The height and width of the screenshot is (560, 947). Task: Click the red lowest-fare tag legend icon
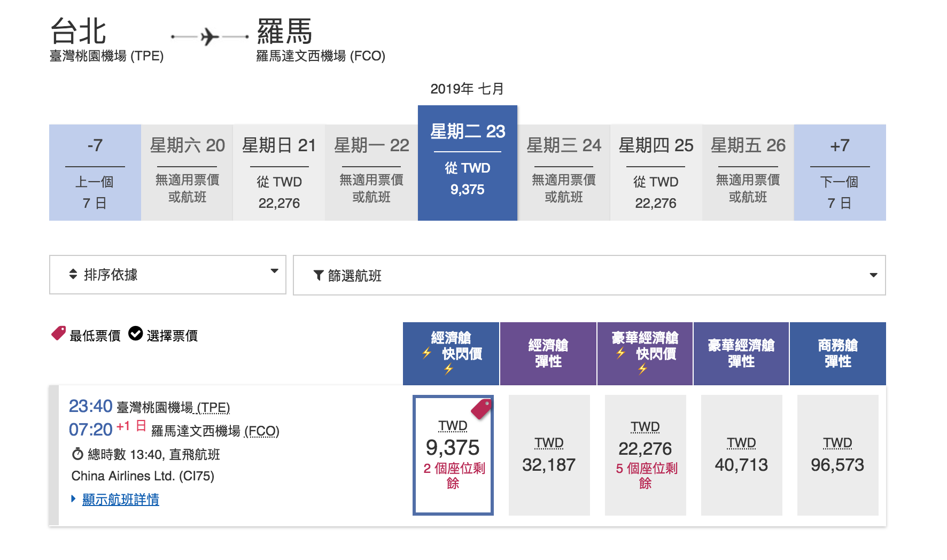[x=58, y=333]
